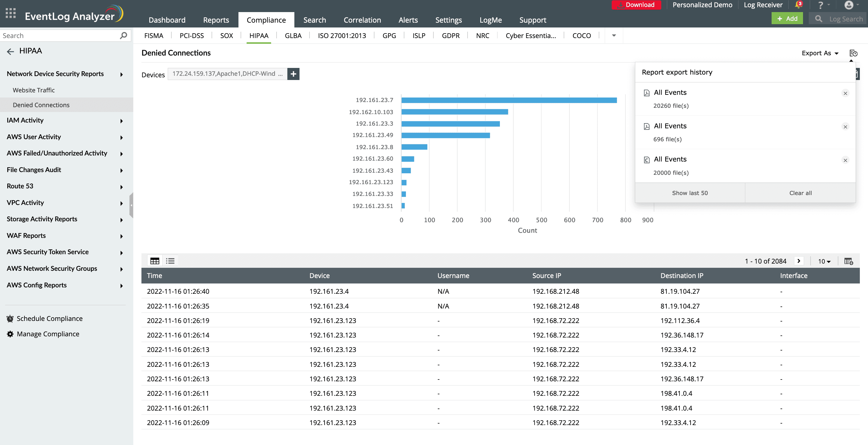Image resolution: width=868 pixels, height=445 pixels.
Task: Switch to list view
Action: 170,261
